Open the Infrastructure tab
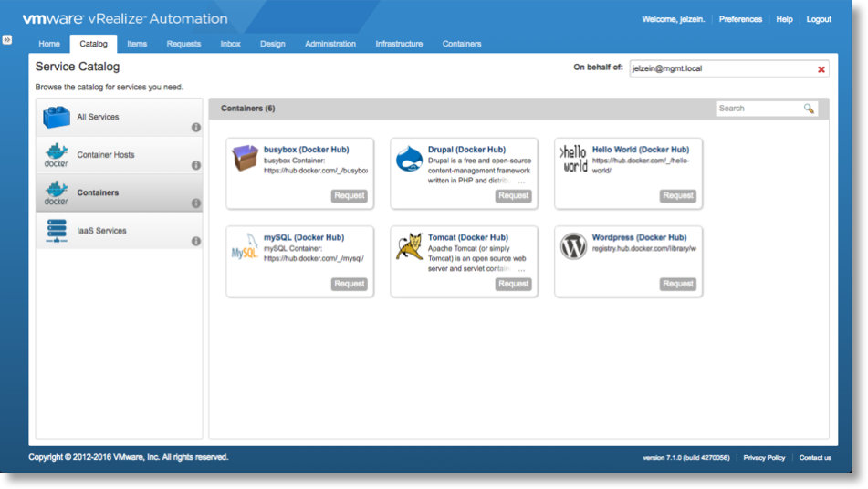The image size is (868, 489). click(x=399, y=44)
